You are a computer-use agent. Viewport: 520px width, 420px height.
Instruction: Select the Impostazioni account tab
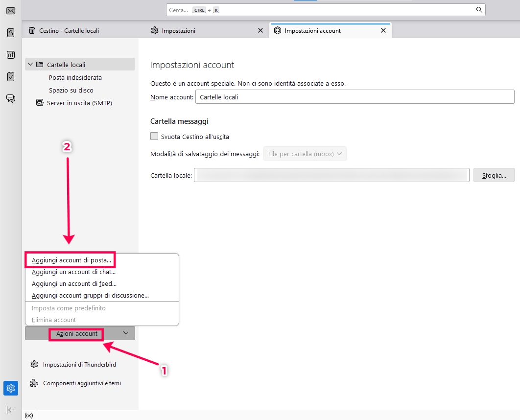tap(331, 30)
